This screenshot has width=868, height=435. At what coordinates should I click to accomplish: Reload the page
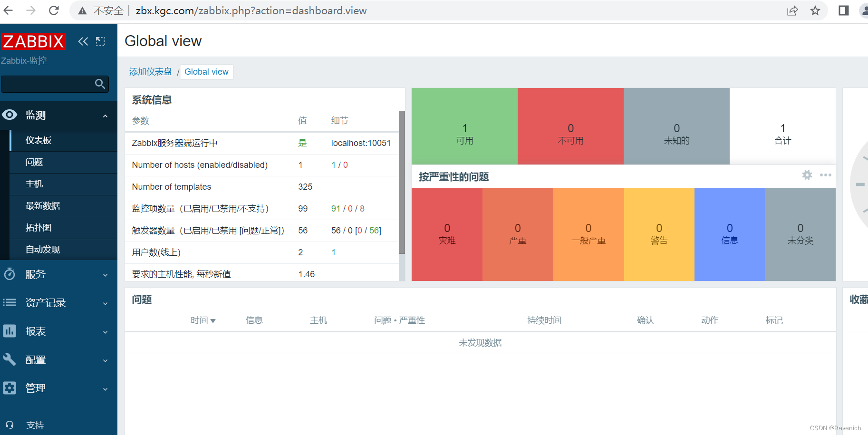(54, 10)
